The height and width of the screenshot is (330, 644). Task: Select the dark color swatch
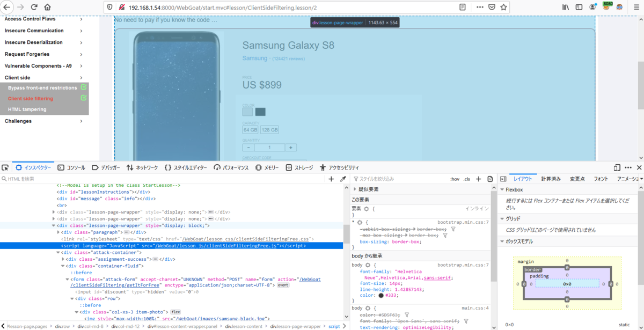coord(260,112)
